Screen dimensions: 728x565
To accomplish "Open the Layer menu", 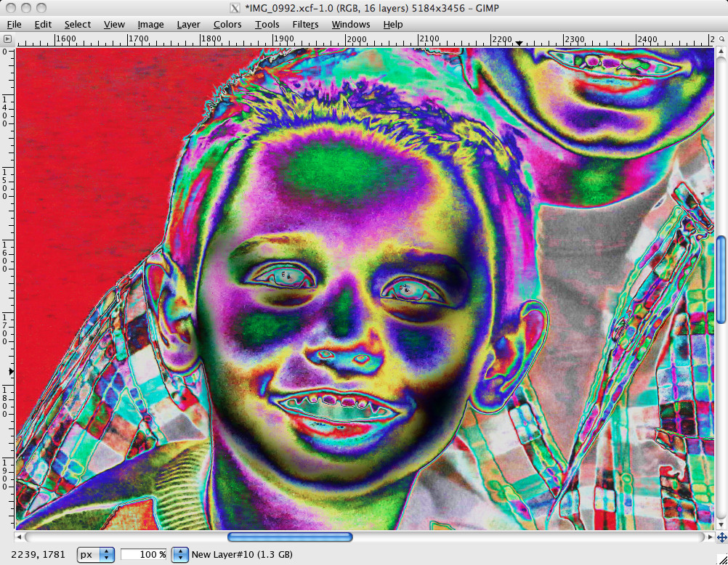I will (188, 24).
